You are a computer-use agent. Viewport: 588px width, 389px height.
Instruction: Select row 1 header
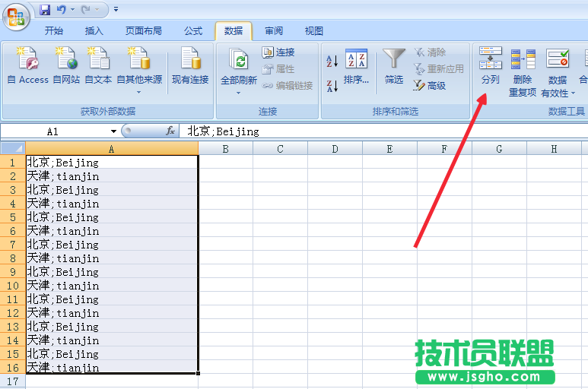point(13,163)
